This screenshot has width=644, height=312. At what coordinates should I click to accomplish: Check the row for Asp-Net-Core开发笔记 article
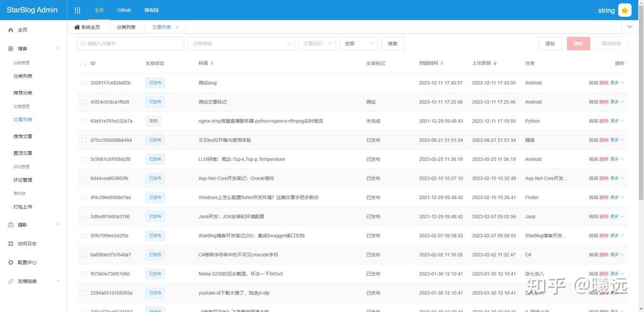(x=84, y=178)
